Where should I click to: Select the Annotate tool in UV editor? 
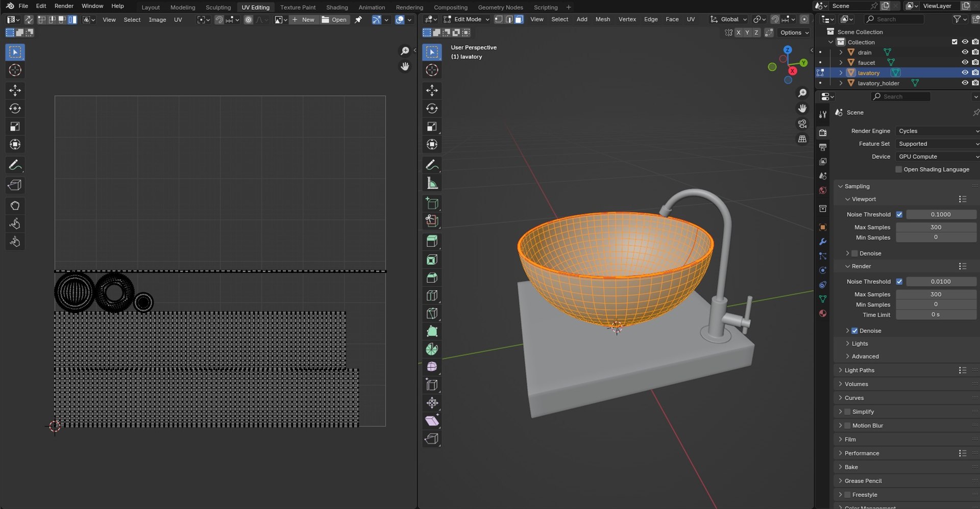pos(15,165)
